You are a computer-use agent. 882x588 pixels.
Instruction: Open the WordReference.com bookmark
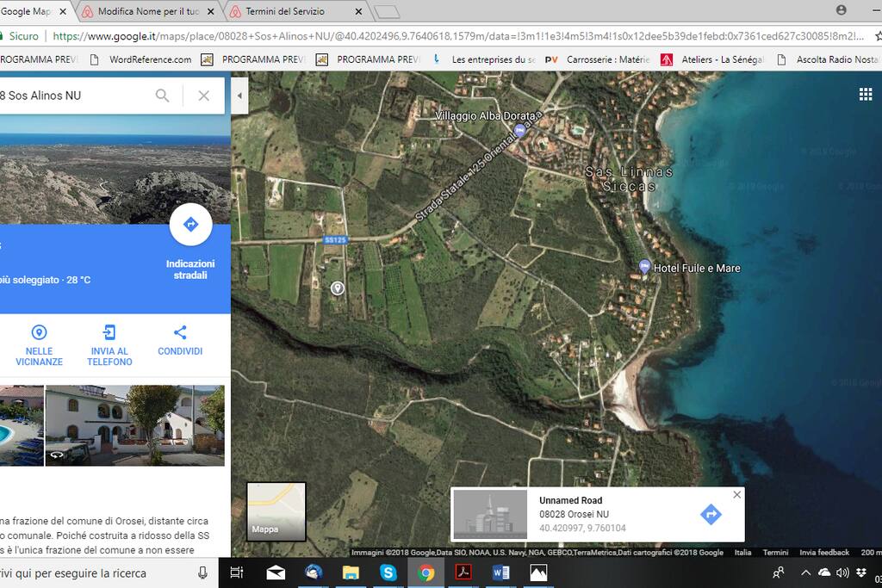click(141, 59)
